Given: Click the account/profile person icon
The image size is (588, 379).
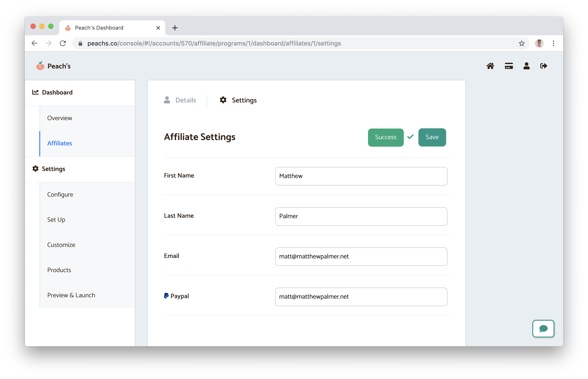Looking at the screenshot, I should (526, 66).
